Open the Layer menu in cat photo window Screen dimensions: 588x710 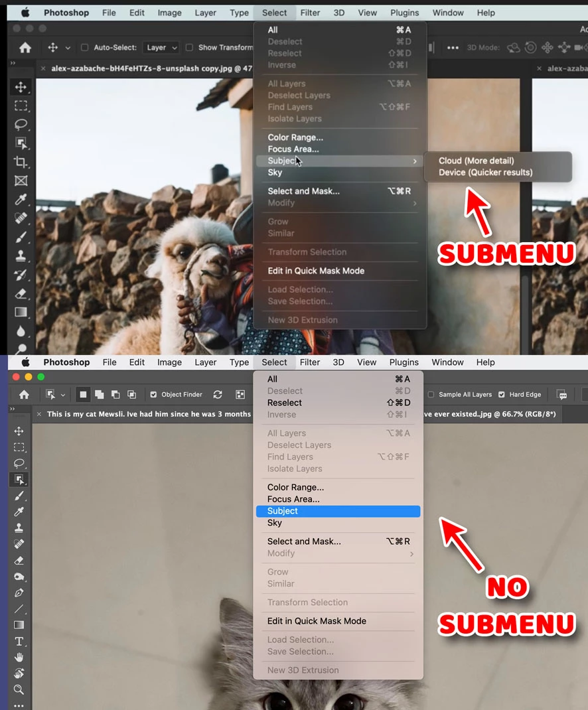[x=205, y=362]
